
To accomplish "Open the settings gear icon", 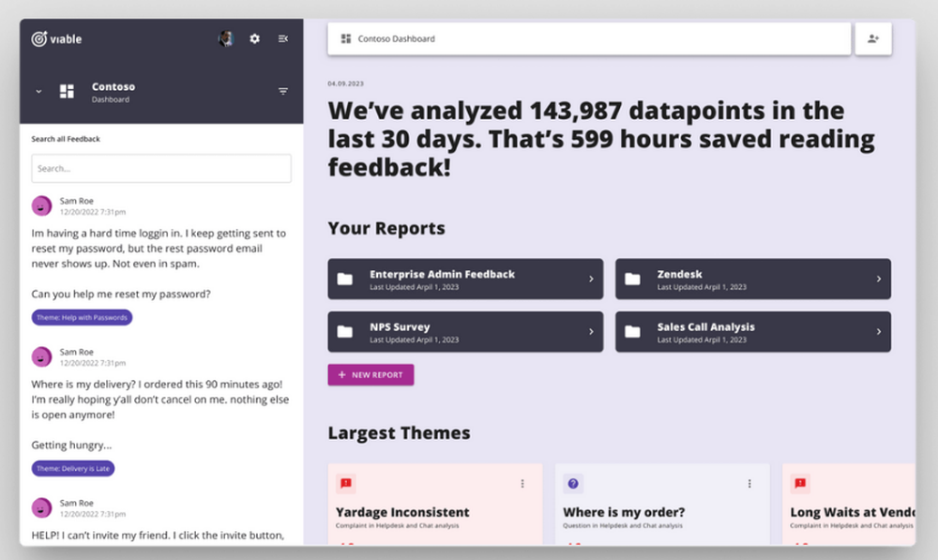I will (x=255, y=38).
